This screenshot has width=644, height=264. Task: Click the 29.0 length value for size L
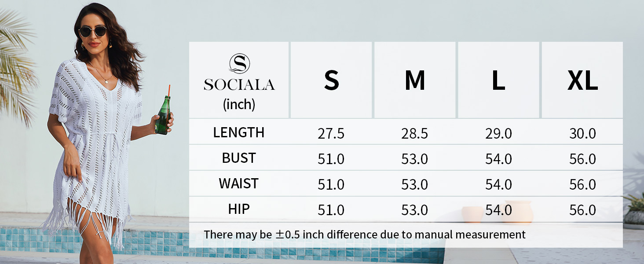498,133
